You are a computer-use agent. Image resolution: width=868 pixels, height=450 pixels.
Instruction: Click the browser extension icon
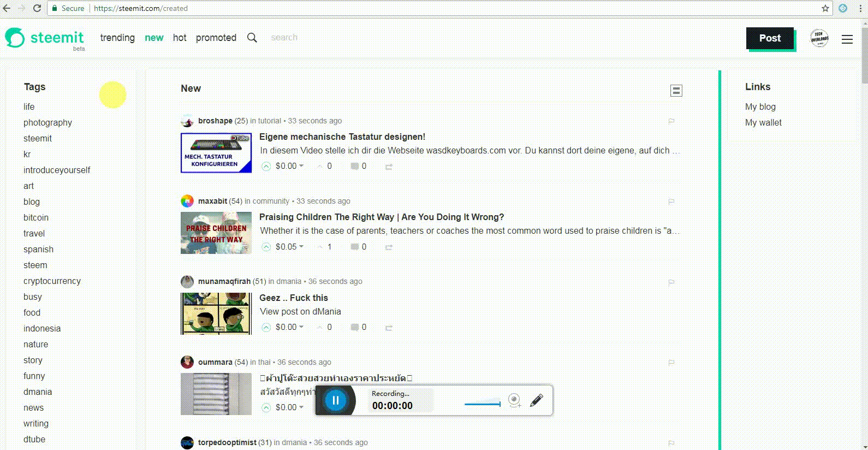pos(843,8)
